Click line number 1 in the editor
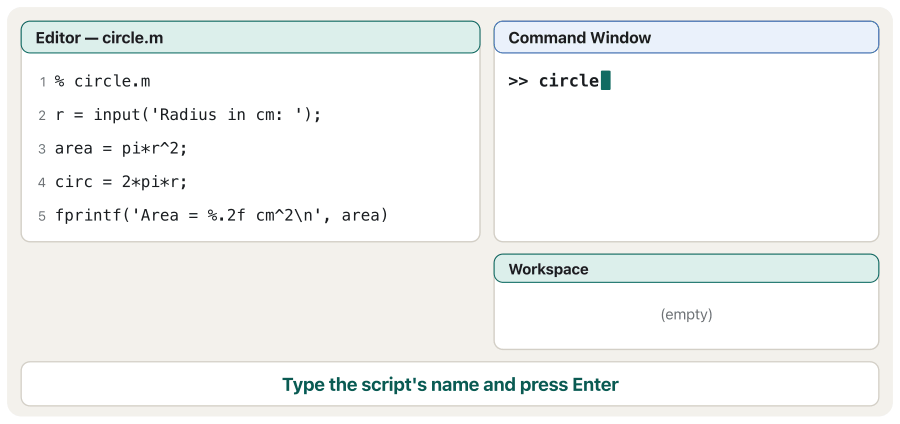900x424 pixels. [42, 82]
